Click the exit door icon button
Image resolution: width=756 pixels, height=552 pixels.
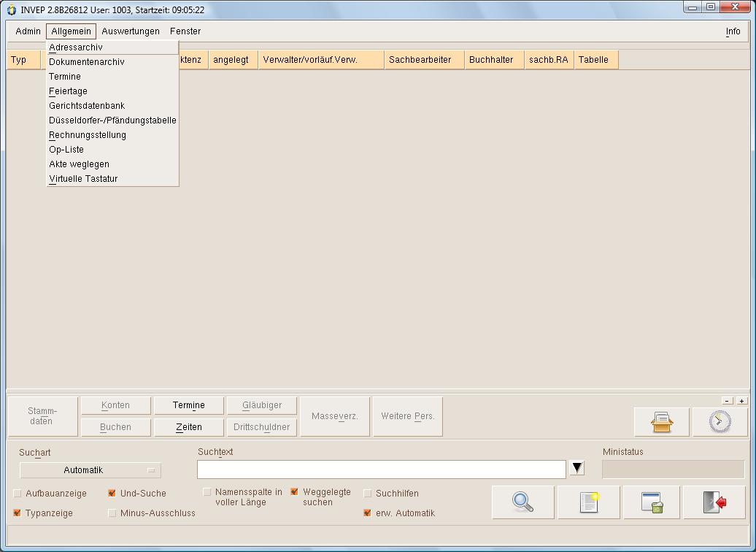tap(714, 502)
